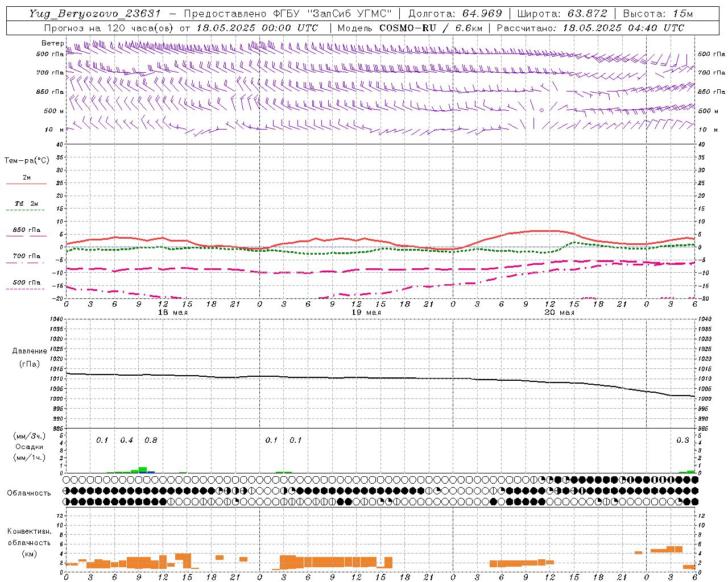The width and height of the screenshot is (728, 582).
Task: Click the (мм/1ч.) precipitation unit label
Action: pyautogui.click(x=30, y=458)
